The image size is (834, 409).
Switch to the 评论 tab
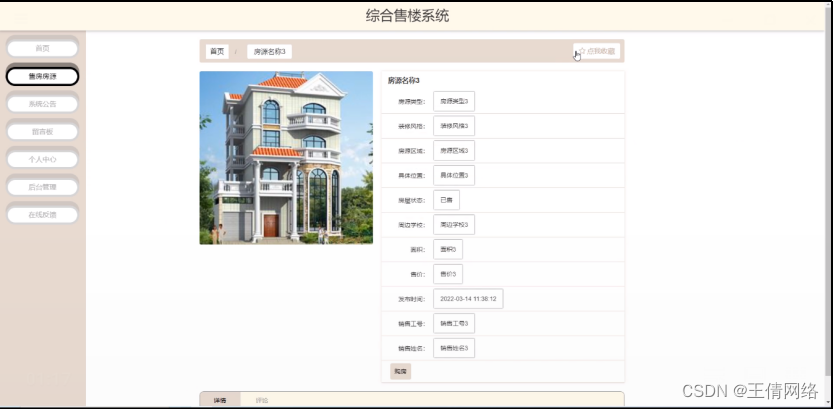[x=262, y=400]
